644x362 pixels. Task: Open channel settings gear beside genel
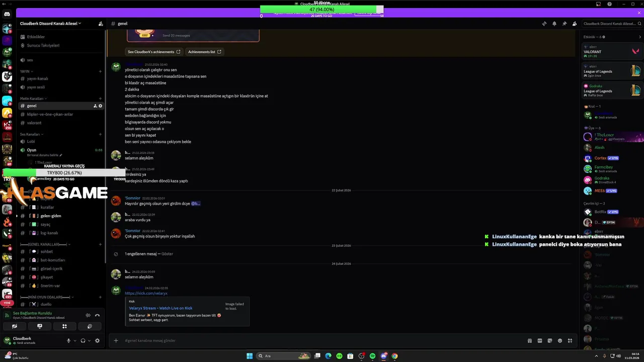[100, 106]
